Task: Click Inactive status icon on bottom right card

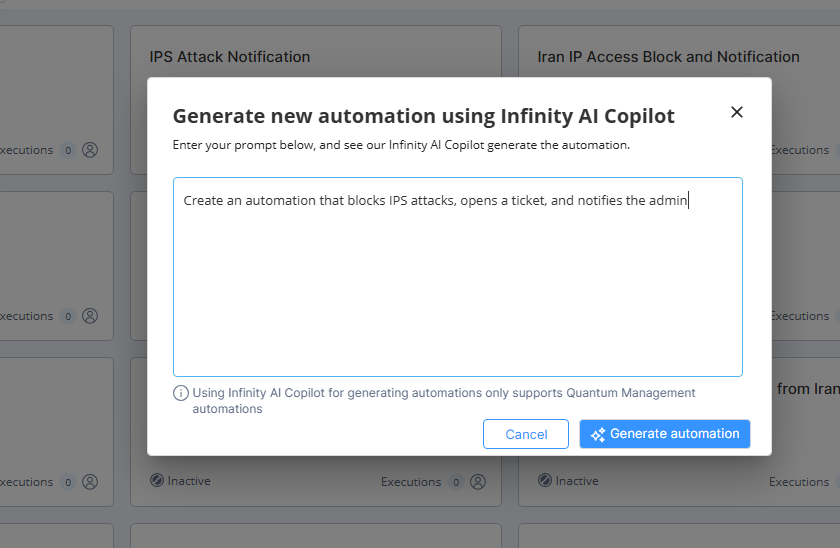Action: [544, 481]
